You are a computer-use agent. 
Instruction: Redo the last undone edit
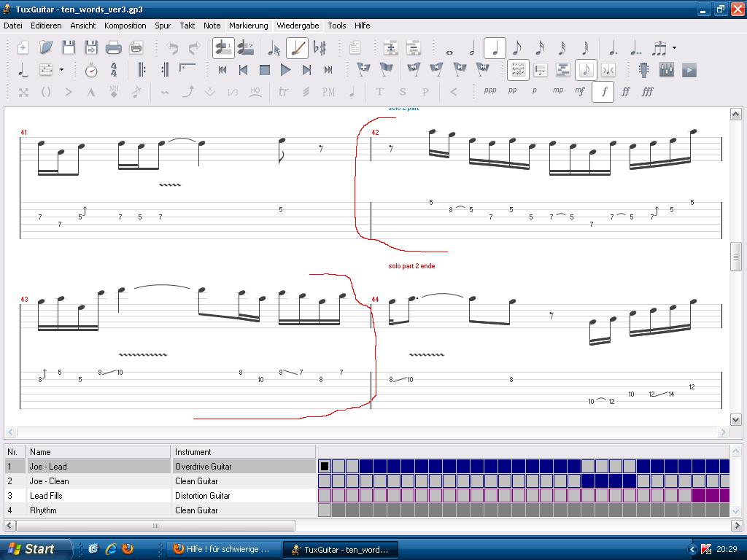click(194, 47)
